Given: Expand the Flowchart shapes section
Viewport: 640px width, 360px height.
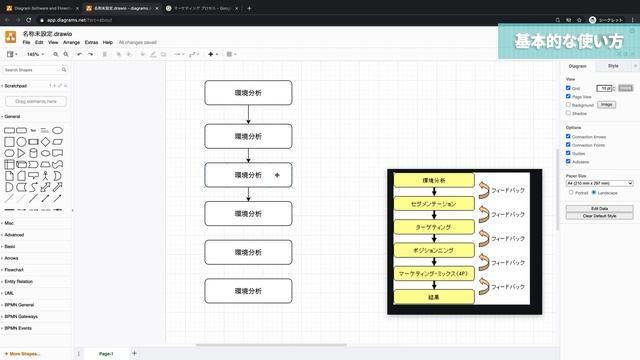Looking at the screenshot, I should point(14,270).
